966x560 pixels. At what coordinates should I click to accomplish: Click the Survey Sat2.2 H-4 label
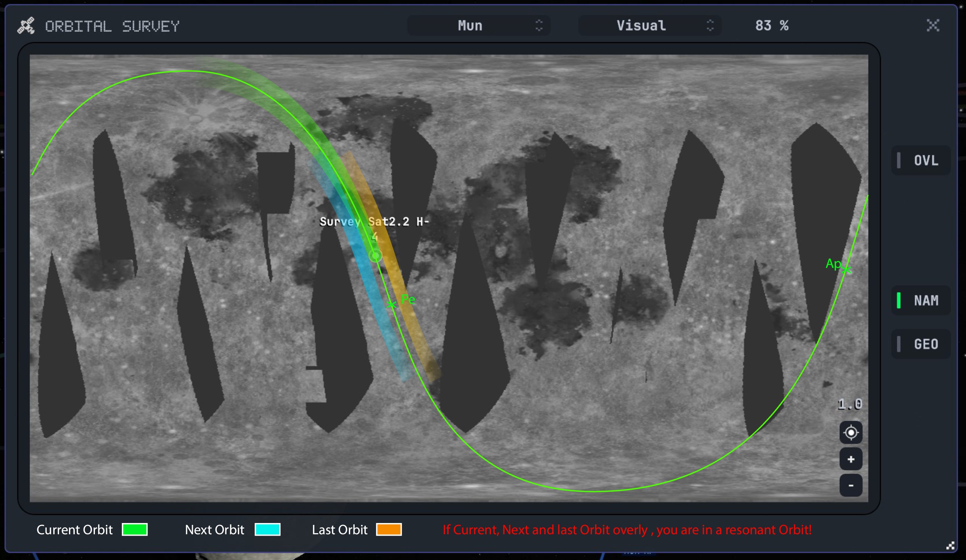pyautogui.click(x=374, y=229)
